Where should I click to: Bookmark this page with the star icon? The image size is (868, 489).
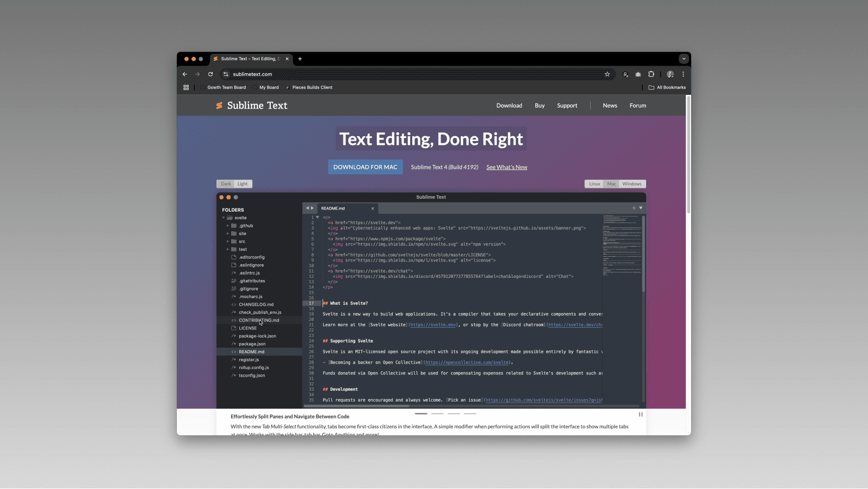tap(607, 74)
